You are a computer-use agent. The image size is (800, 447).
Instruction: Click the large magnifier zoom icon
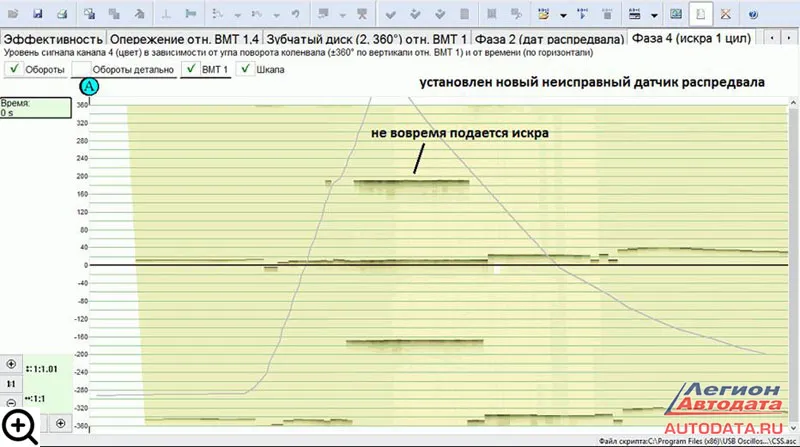tap(24, 425)
